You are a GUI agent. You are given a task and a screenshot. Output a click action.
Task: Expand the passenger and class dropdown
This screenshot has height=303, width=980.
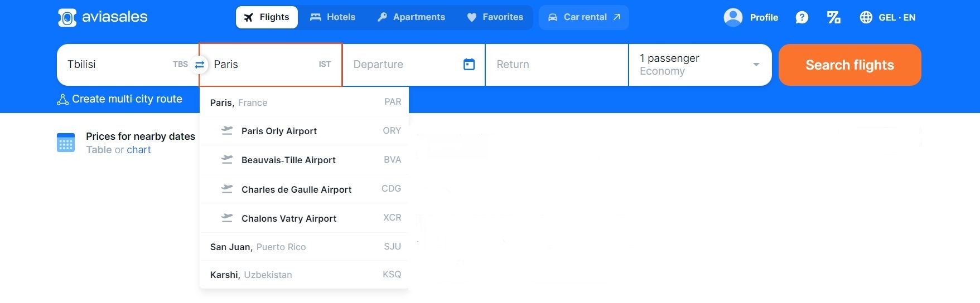(x=700, y=65)
